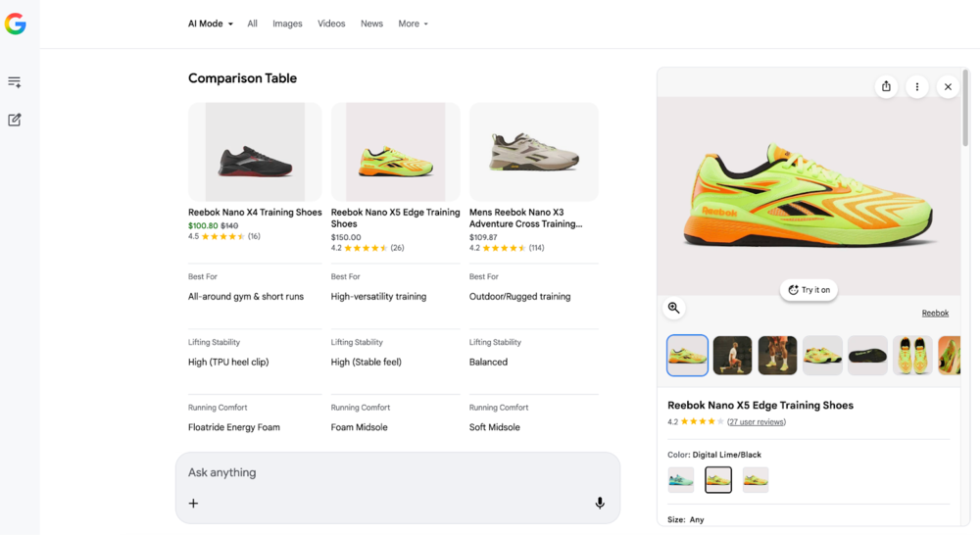This screenshot has width=980, height=535.
Task: Click 'High (TPU heel clip)' text
Action: click(x=228, y=363)
